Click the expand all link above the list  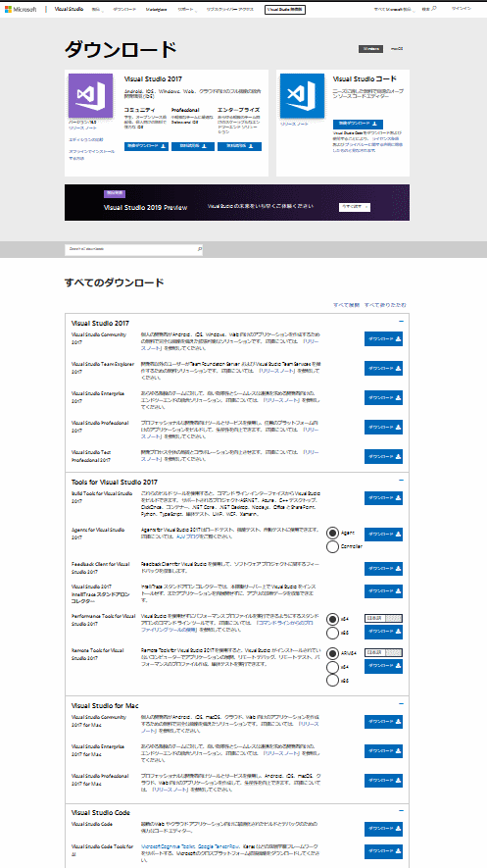pos(347,305)
